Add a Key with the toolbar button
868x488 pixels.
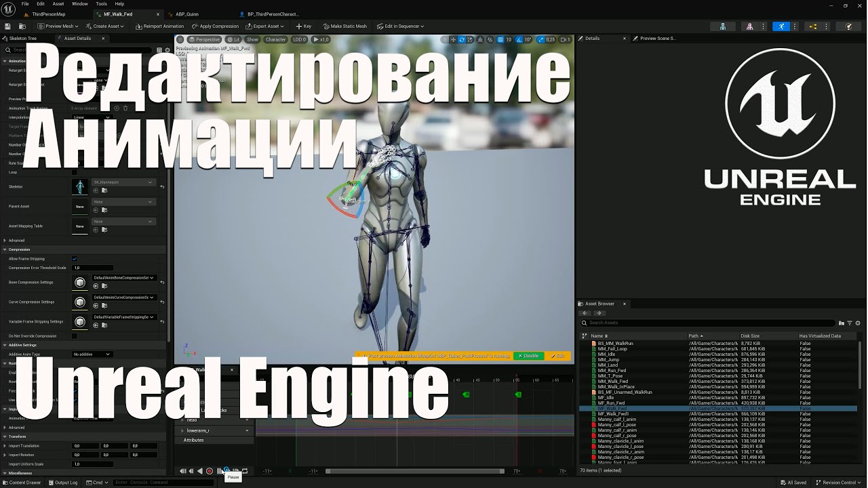click(x=304, y=26)
